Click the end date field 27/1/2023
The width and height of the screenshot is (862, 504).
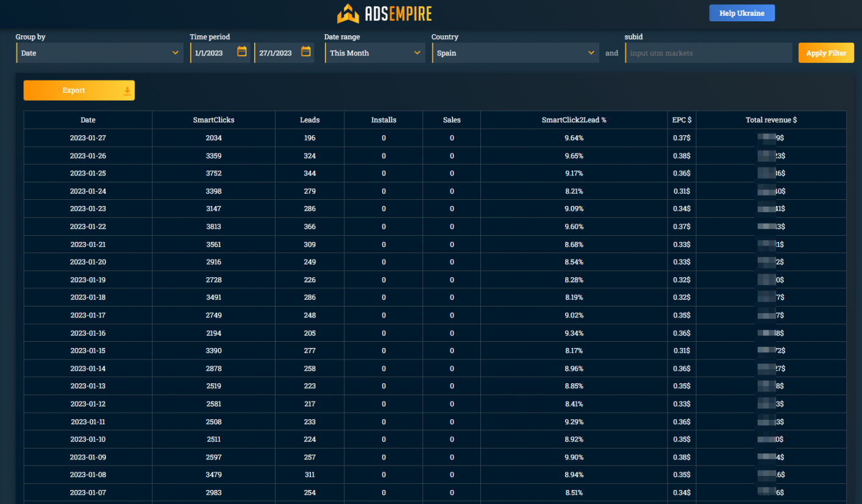pyautogui.click(x=284, y=53)
